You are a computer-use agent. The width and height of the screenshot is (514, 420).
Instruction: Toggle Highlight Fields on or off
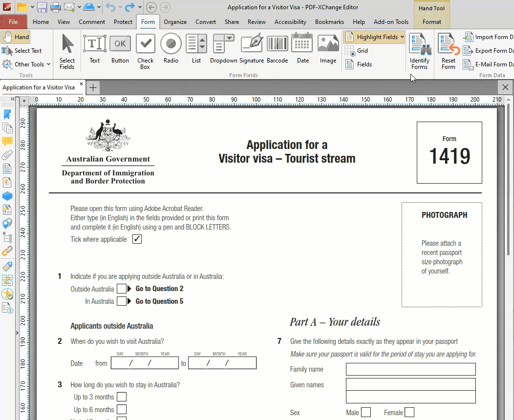click(371, 37)
